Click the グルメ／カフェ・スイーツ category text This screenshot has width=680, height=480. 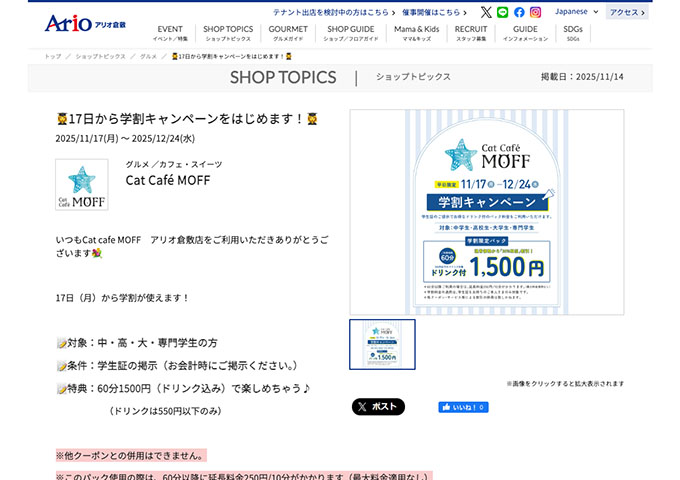click(174, 164)
